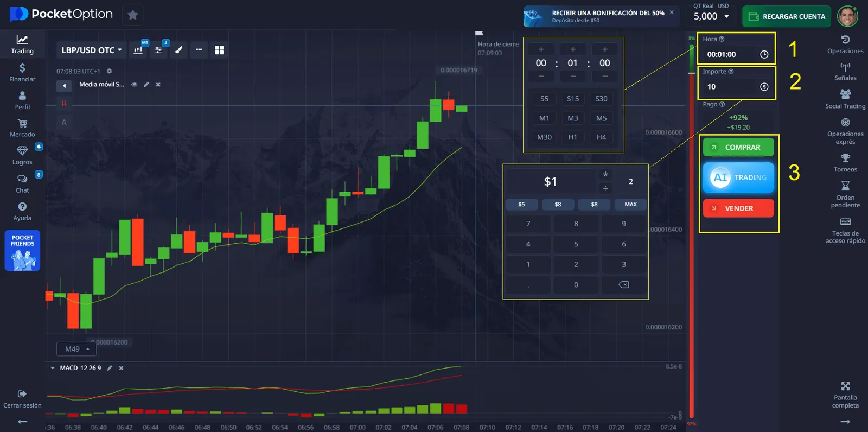
Task: Toggle visibility of Media móvil indicator
Action: pos(134,85)
